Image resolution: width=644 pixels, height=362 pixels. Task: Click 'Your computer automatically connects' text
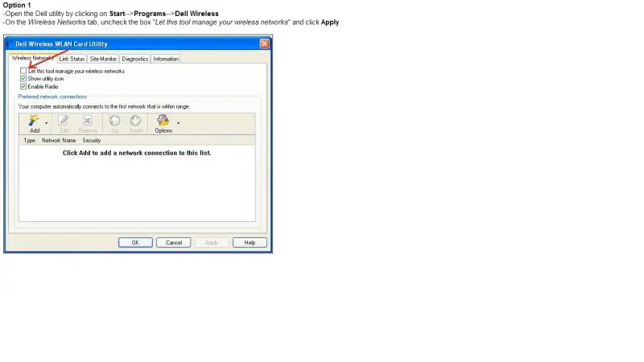tap(104, 106)
